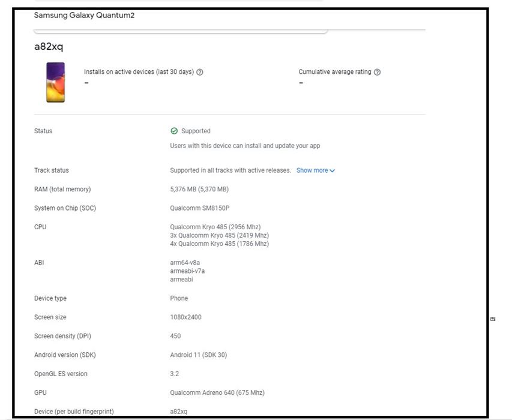Click the green Supported check icon
Image resolution: width=512 pixels, height=420 pixels.
pos(174,131)
